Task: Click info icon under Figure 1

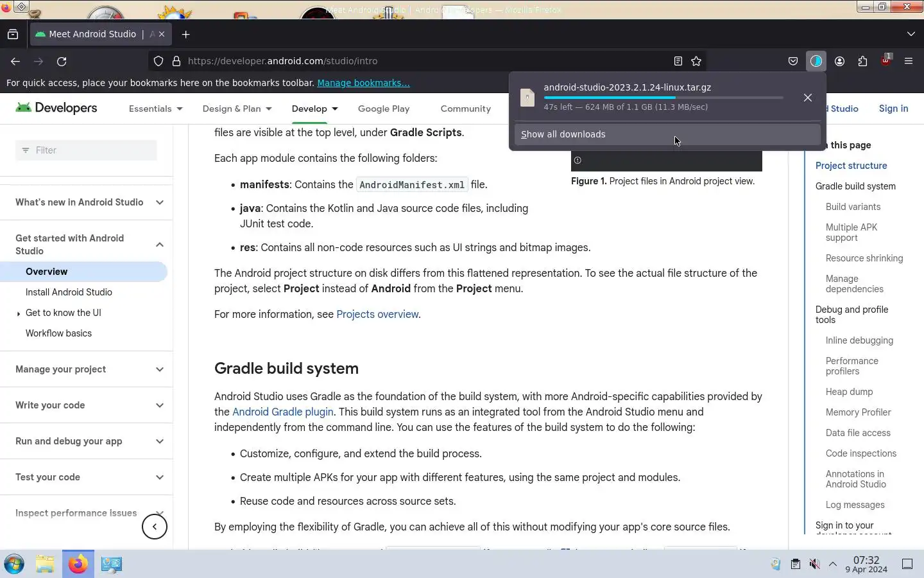Action: coord(577,160)
